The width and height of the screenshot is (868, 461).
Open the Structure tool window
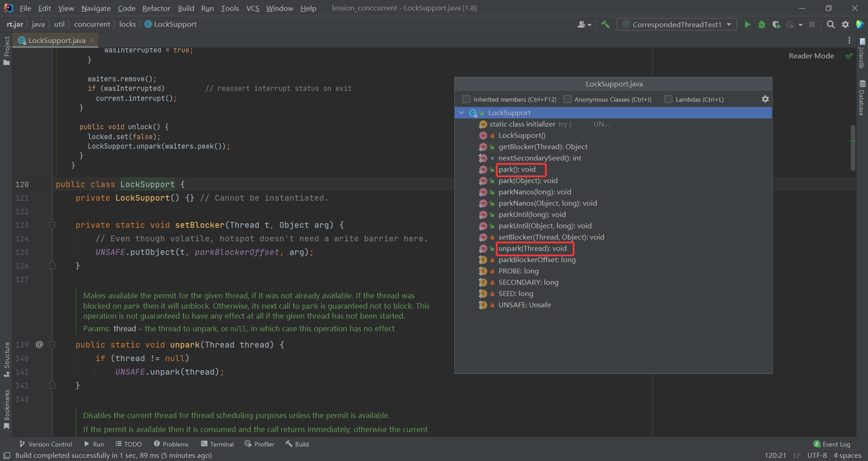[6, 359]
